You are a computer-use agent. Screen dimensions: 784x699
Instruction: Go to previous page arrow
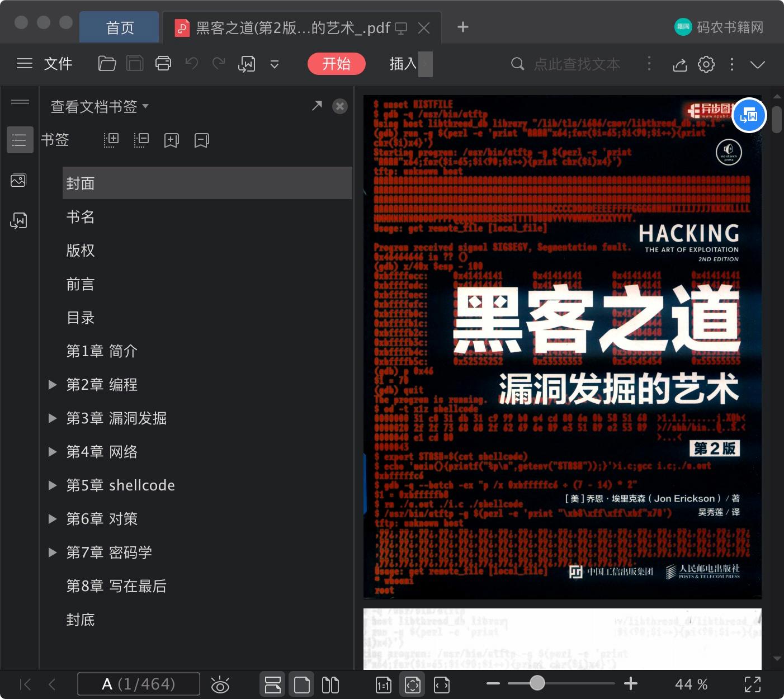52,684
